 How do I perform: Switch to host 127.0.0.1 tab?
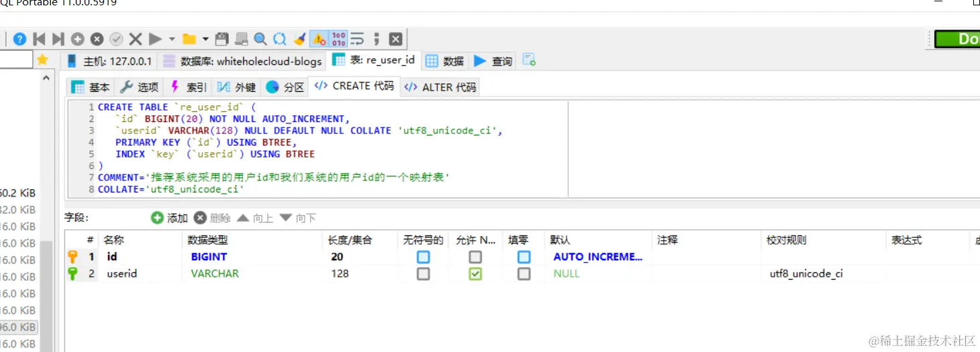pyautogui.click(x=109, y=61)
